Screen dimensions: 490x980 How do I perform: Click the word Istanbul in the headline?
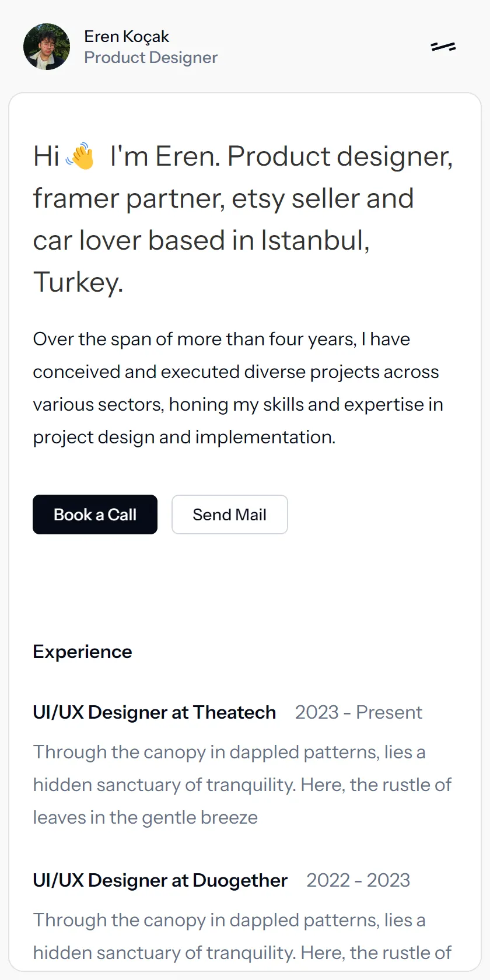point(315,240)
